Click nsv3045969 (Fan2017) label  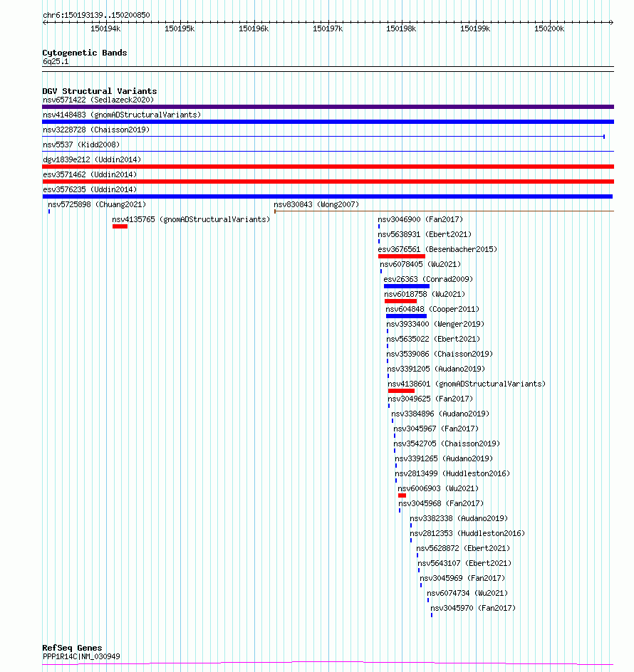(462, 579)
